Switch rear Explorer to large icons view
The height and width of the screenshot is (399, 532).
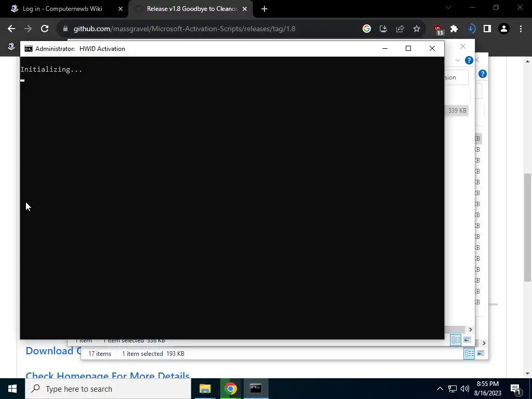481,353
